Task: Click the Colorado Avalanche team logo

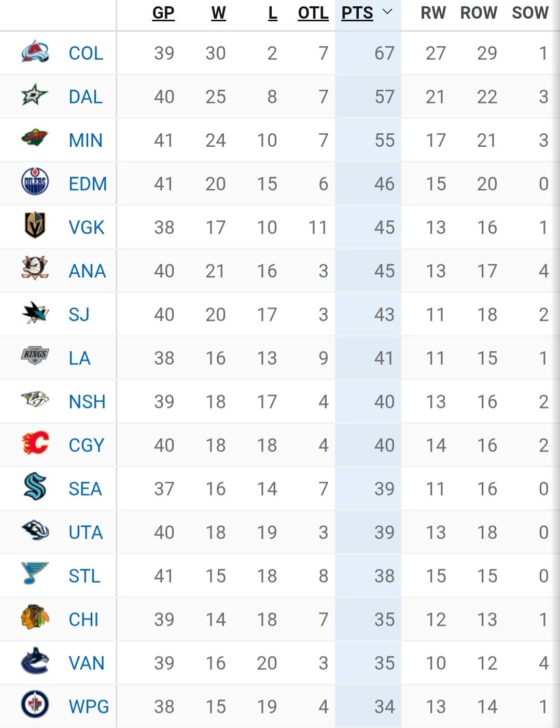Action: coord(35,52)
